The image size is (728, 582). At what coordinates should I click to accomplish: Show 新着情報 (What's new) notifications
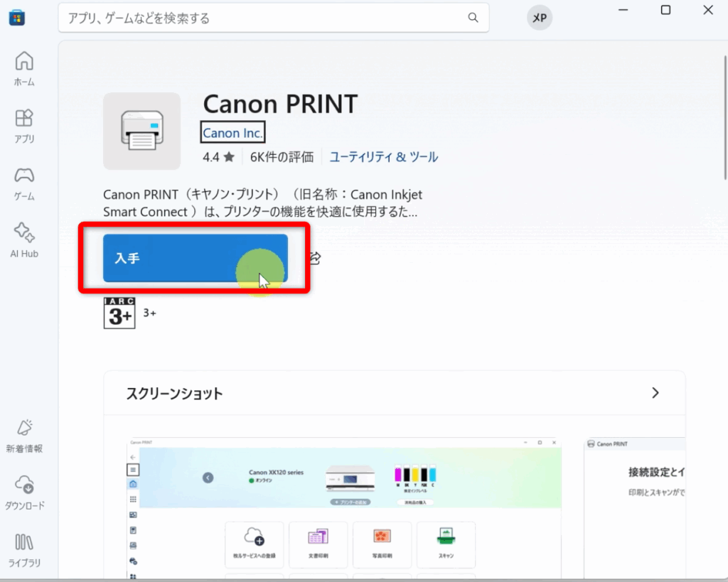pos(24,436)
